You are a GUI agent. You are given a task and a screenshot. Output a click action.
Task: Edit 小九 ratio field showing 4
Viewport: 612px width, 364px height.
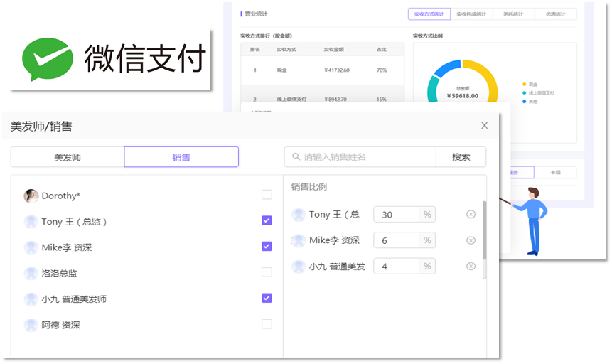coord(396,267)
